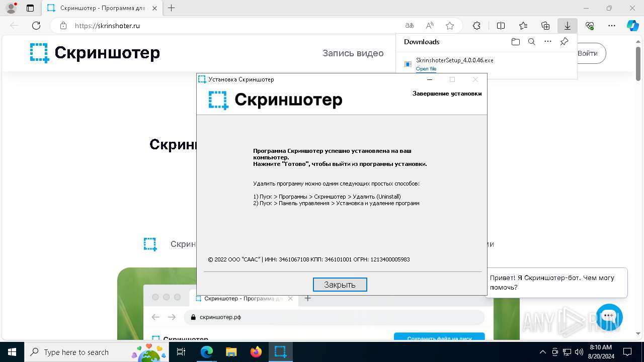The image size is (644, 362).
Task: Click the Войти button on website
Action: click(588, 53)
